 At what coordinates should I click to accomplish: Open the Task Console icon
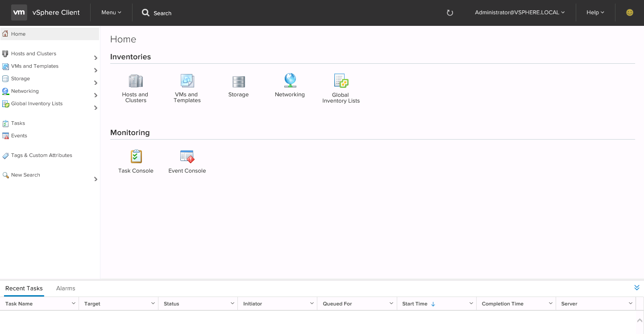coord(136,157)
